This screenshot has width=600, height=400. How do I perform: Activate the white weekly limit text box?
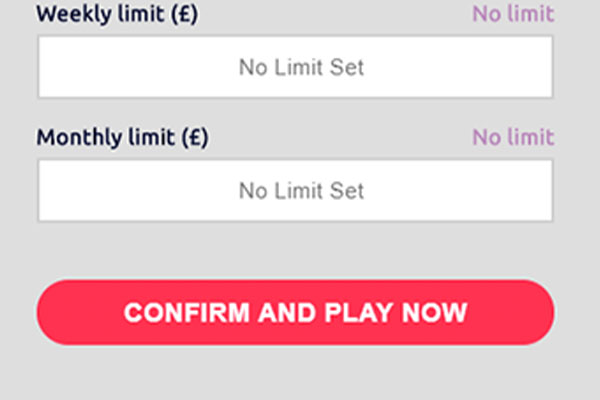(x=295, y=68)
